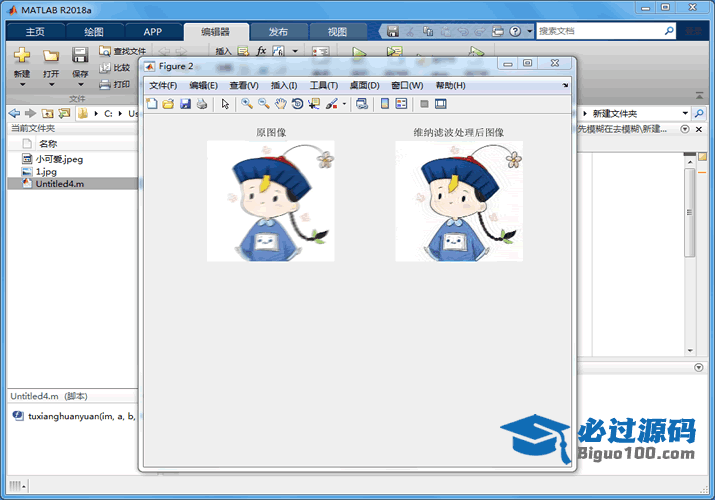Switch to the 绘图 tab in MATLAB

[94, 32]
